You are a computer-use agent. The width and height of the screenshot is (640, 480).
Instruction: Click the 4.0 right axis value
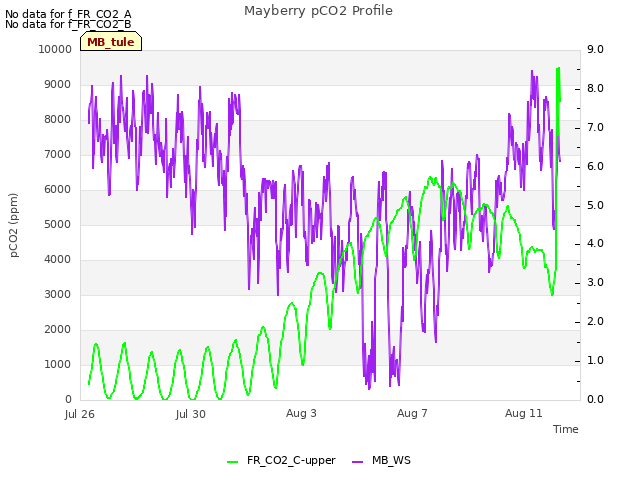595,244
